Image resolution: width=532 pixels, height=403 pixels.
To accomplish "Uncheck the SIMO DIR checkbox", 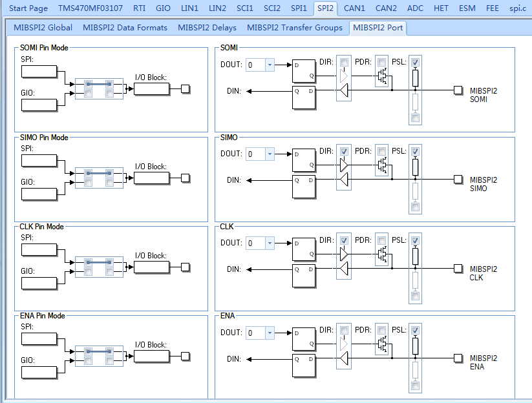I will (344, 152).
